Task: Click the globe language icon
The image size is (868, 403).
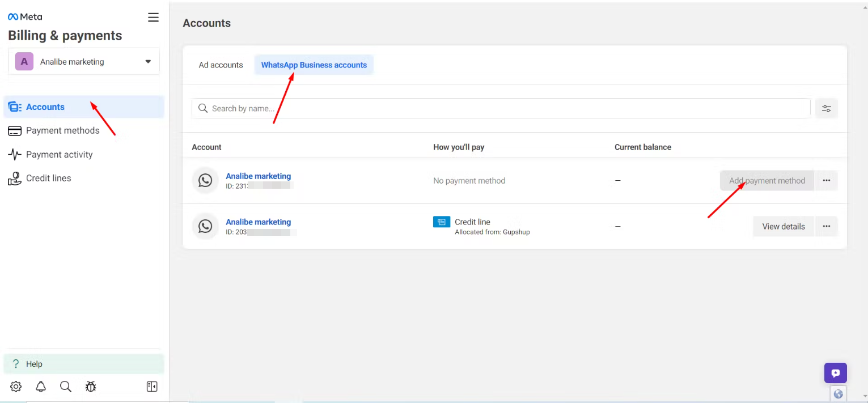Action: tap(838, 394)
